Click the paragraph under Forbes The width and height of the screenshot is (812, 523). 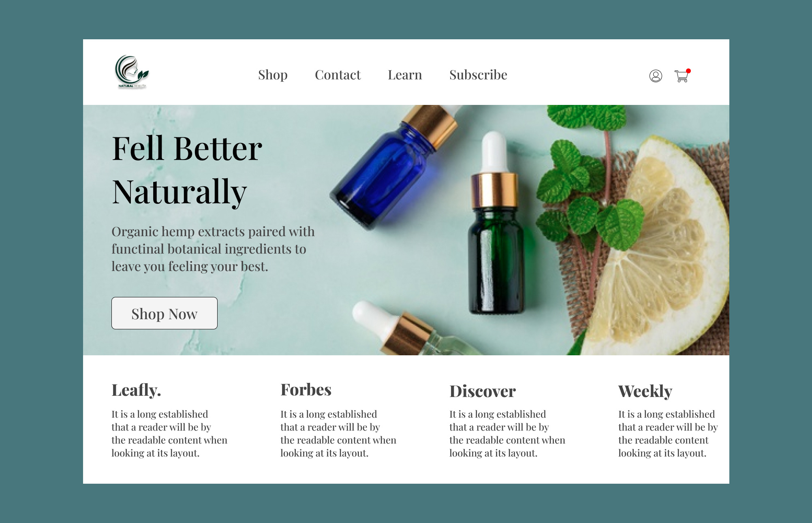coord(338,433)
